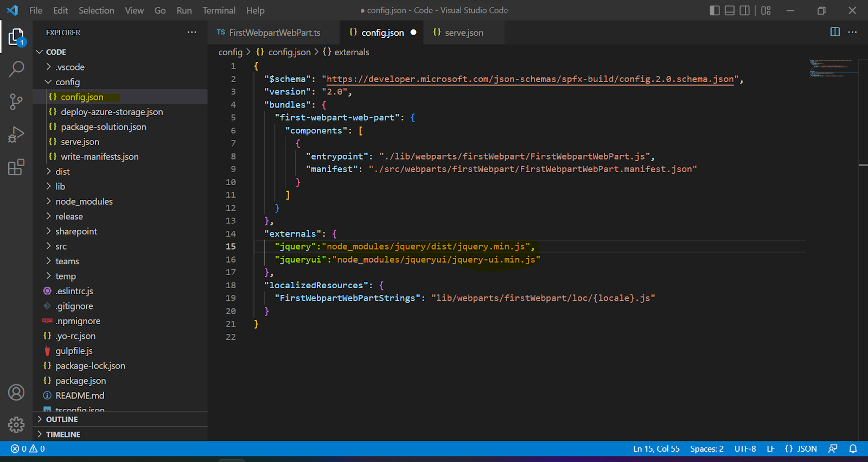Collapse the config folder

[x=120, y=82]
